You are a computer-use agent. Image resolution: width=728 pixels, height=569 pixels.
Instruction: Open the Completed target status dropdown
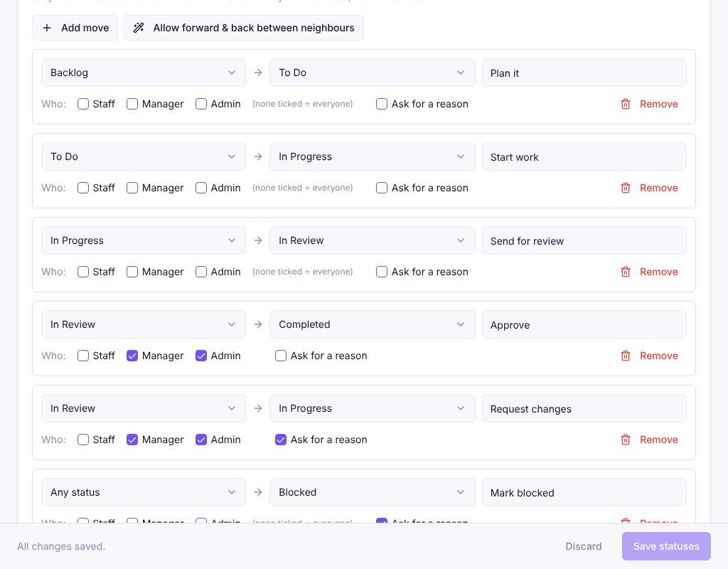pos(373,324)
